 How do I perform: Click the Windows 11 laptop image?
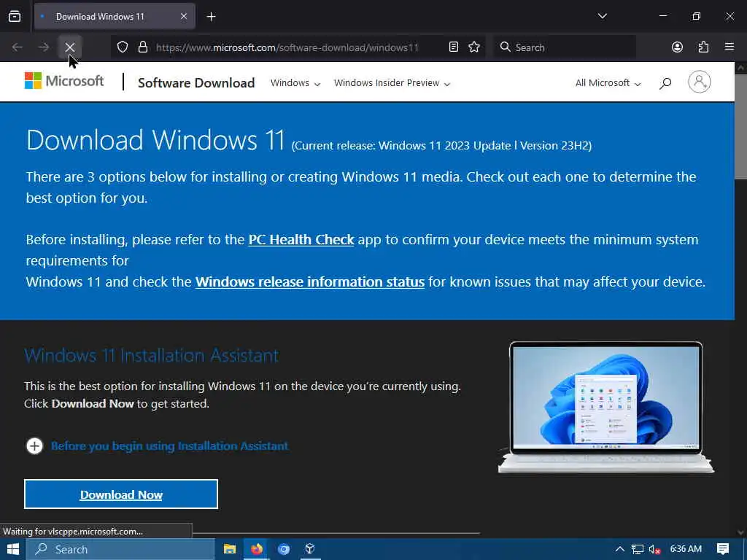(606, 408)
